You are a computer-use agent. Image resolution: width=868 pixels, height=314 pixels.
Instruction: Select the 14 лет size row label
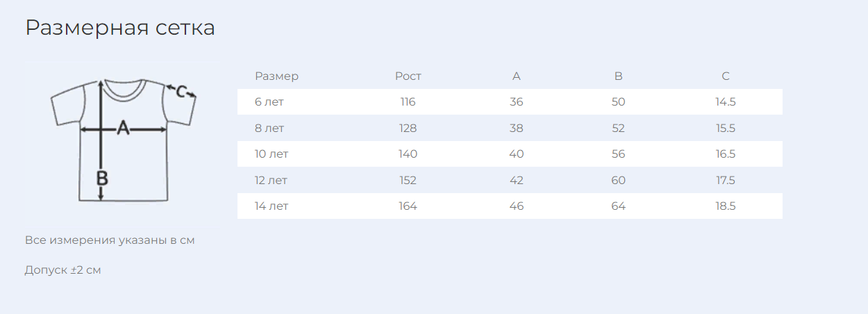click(272, 206)
